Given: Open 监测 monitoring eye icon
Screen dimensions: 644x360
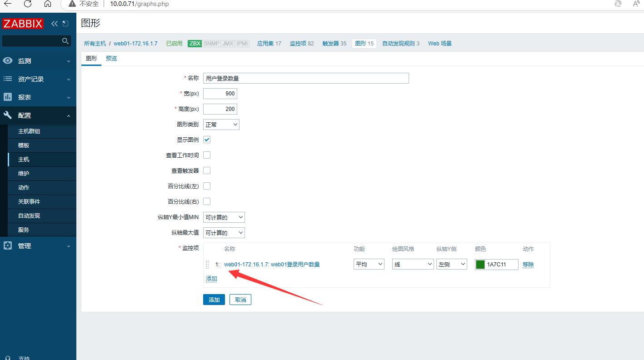Looking at the screenshot, I should pyautogui.click(x=8, y=61).
